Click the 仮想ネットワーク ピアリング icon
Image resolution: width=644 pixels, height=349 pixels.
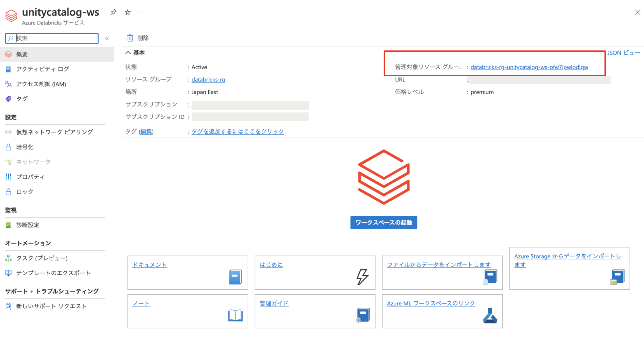(9, 132)
